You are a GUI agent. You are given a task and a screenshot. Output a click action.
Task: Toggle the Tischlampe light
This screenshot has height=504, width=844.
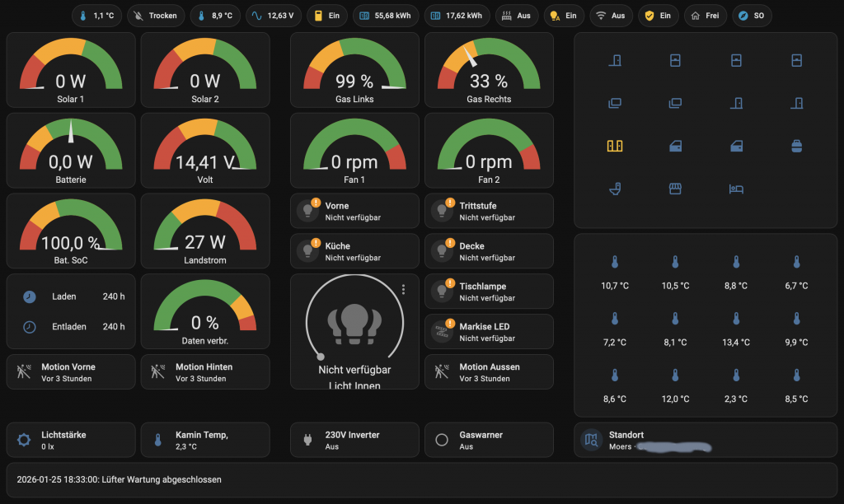pyautogui.click(x=442, y=292)
